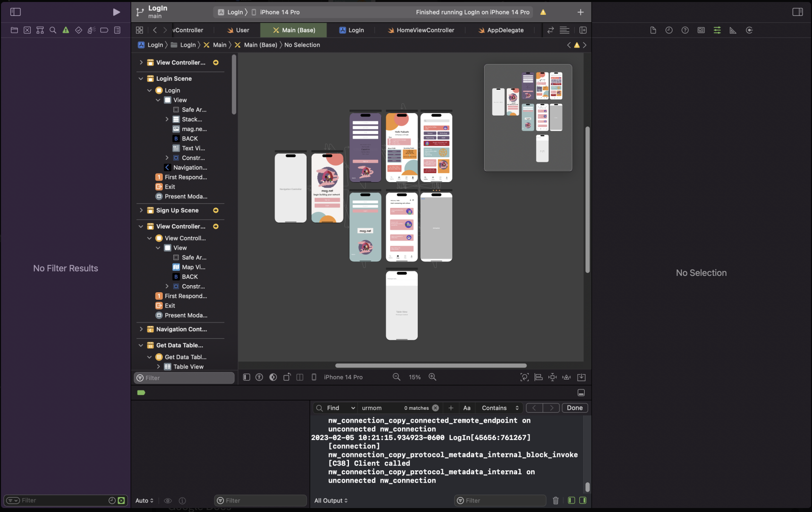Run the app with the play button
812x512 pixels.
coord(116,12)
